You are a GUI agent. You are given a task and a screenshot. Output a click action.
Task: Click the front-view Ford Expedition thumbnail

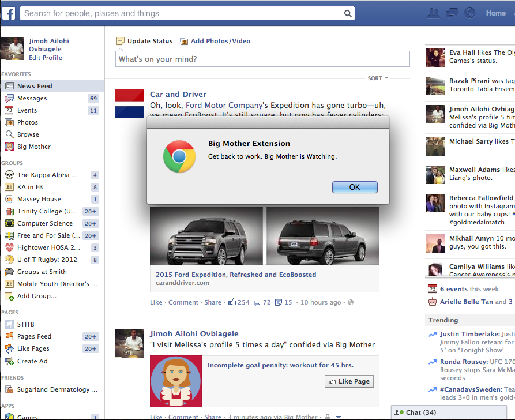(x=206, y=235)
